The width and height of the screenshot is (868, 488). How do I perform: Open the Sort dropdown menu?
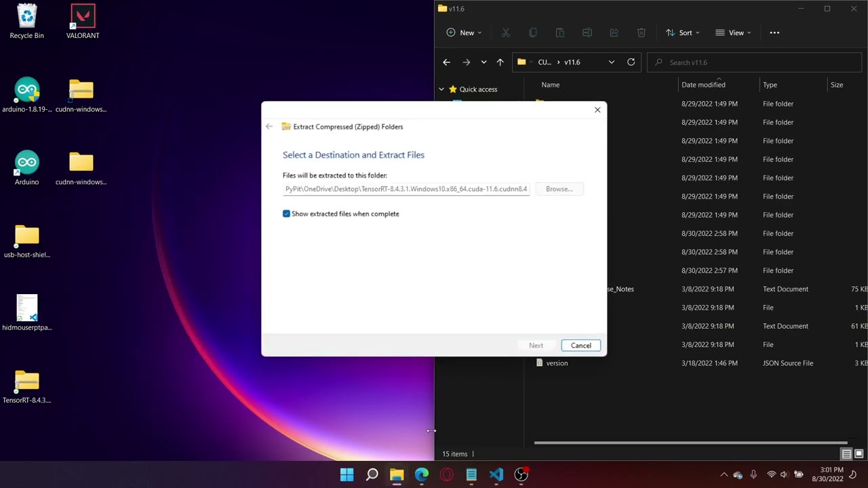(x=682, y=33)
